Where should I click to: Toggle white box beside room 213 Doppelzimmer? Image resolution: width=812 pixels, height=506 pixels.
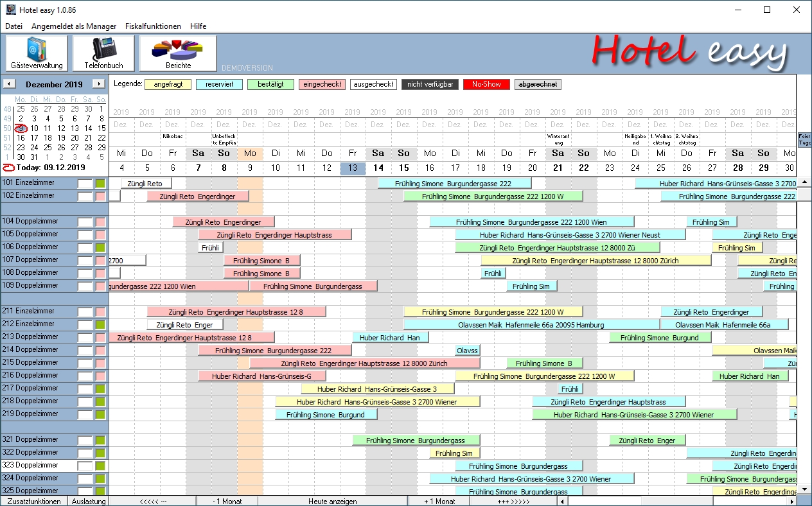[85, 337]
